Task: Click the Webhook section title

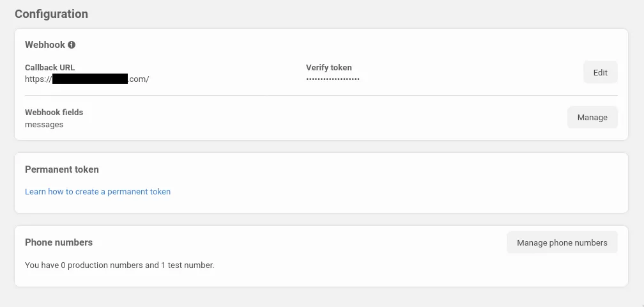Action: 45,45
